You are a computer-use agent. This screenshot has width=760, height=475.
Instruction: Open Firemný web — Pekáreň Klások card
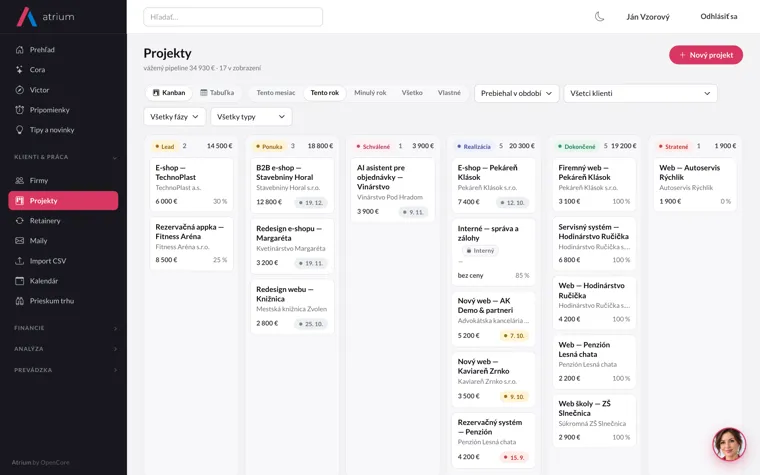[x=594, y=184]
